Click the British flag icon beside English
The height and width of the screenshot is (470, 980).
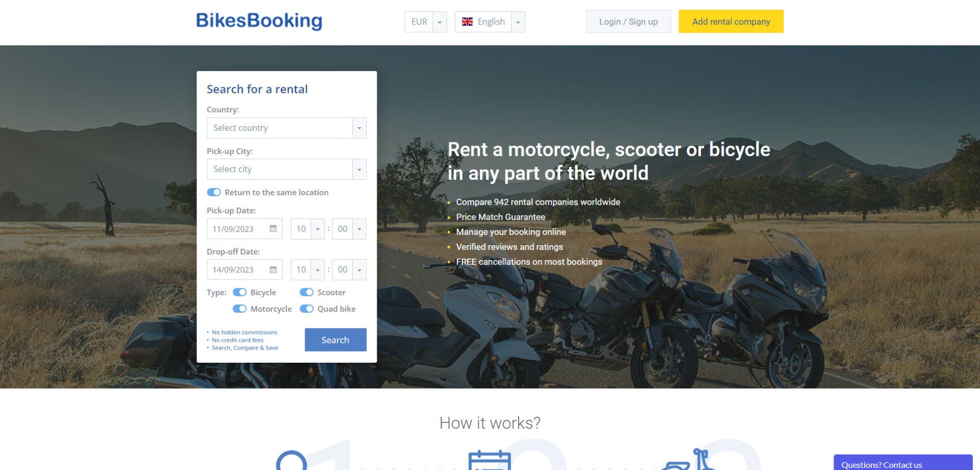[x=468, y=21]
